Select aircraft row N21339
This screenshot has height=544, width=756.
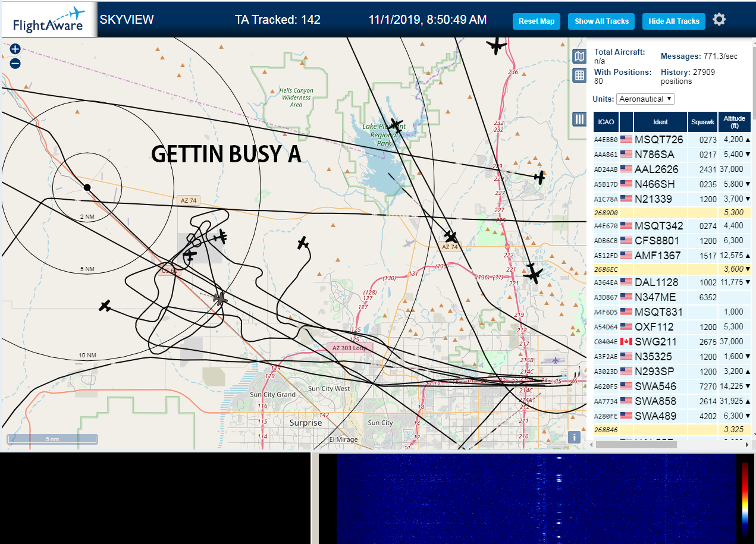[672, 199]
